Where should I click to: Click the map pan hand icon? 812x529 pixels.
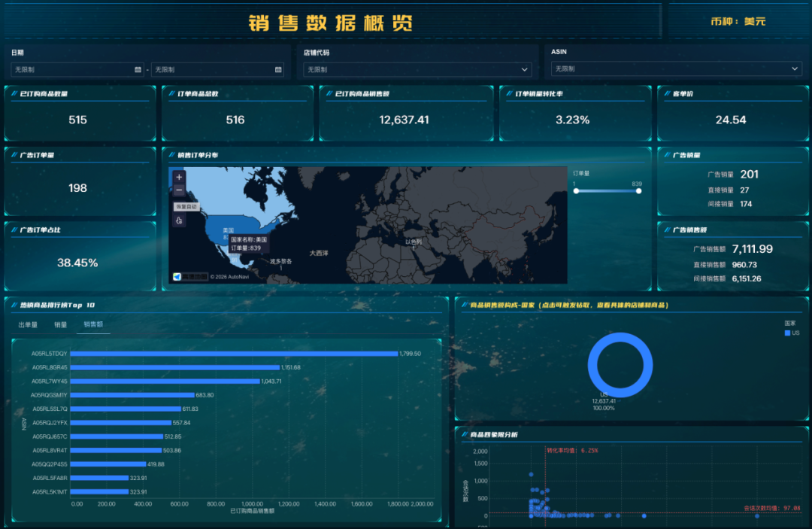point(179,220)
